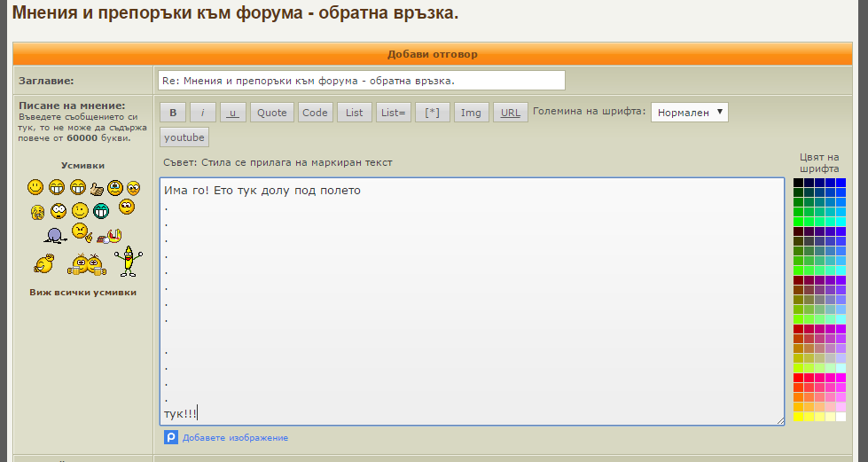Open the Виж всички усмивки link
Viewport: 868px width, 462px height.
coord(83,292)
